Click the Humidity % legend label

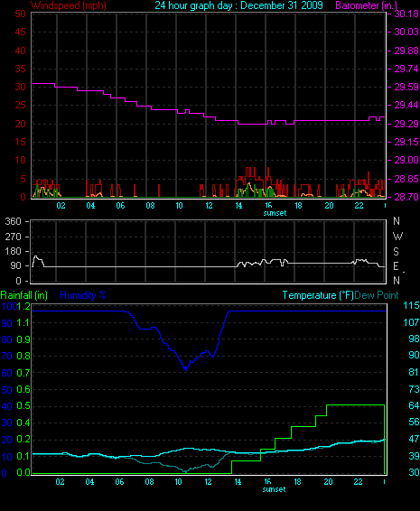click(x=83, y=295)
